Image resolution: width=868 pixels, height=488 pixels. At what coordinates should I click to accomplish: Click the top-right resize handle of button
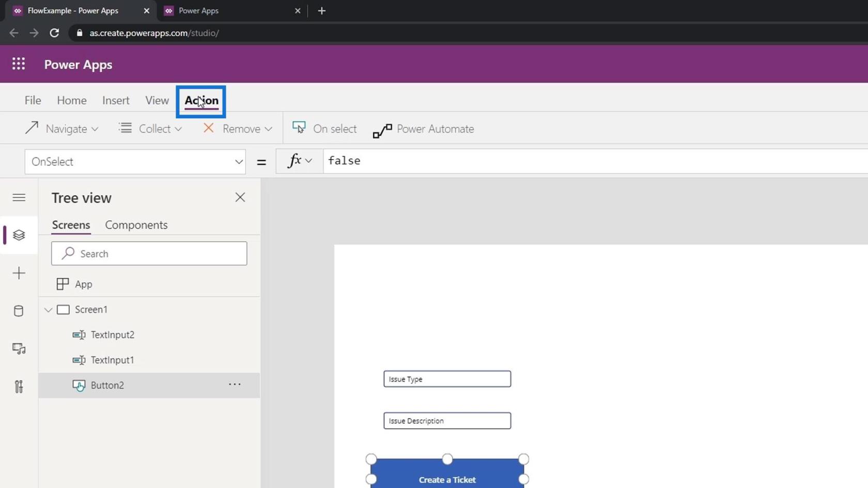point(523,459)
